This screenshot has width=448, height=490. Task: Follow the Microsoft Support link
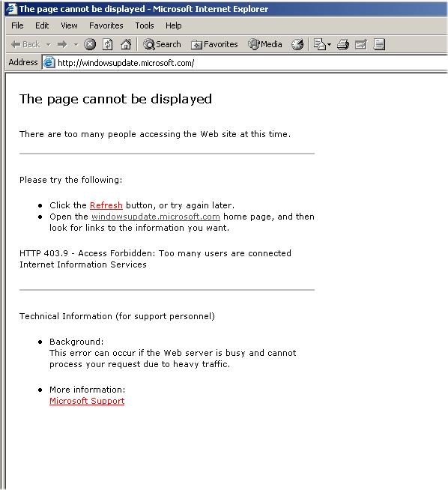[87, 401]
